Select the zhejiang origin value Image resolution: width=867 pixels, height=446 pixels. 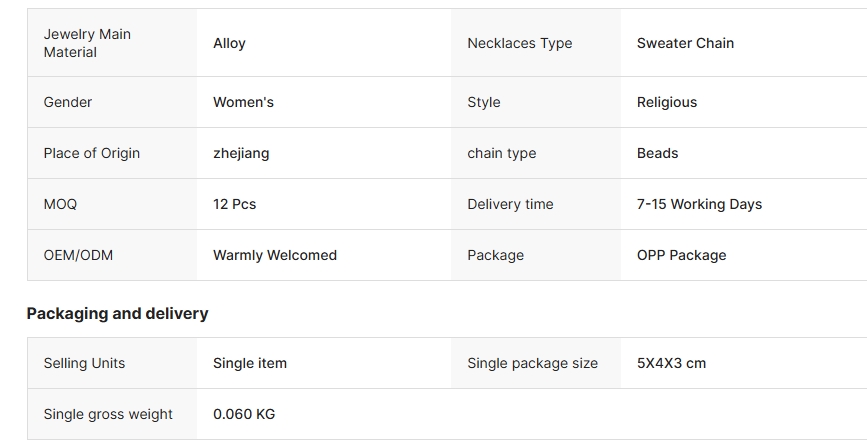click(241, 153)
